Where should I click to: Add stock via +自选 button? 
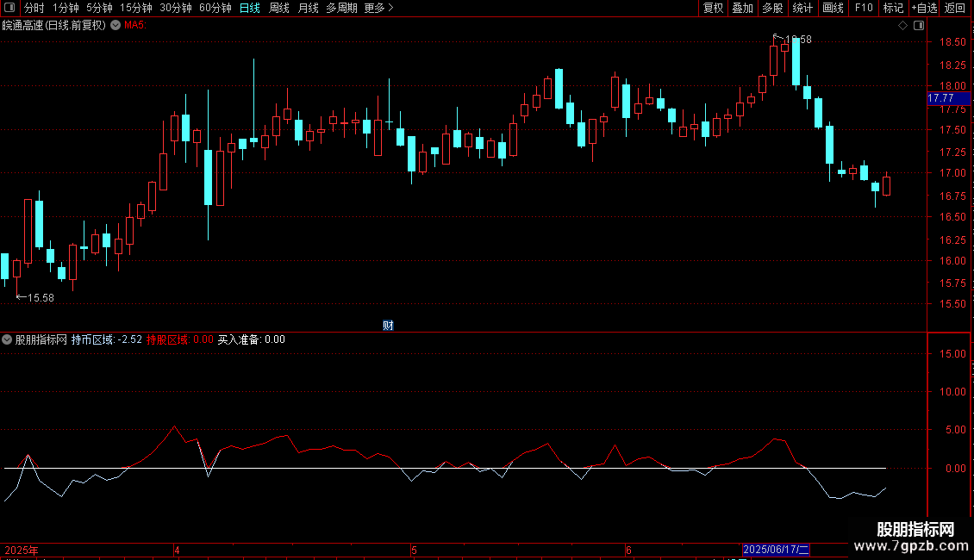point(924,8)
